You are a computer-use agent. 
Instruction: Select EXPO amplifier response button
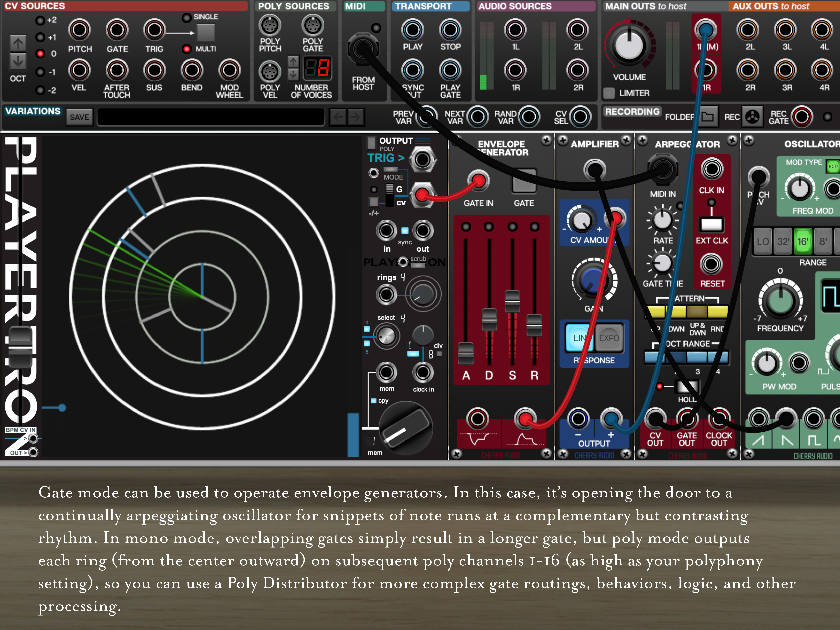pos(609,338)
